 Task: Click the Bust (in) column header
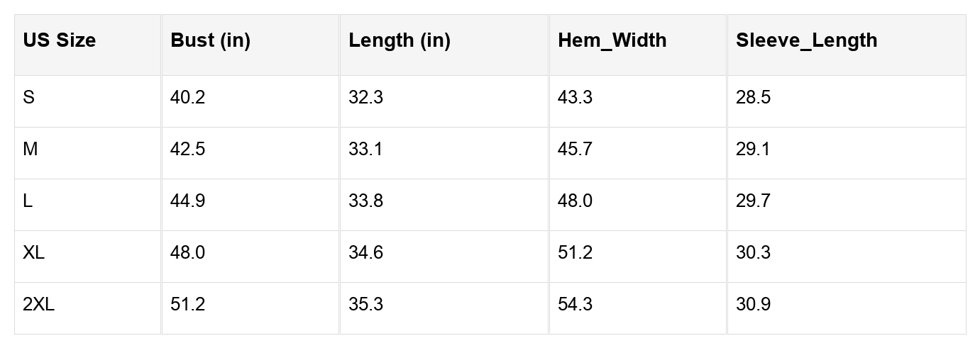(210, 40)
